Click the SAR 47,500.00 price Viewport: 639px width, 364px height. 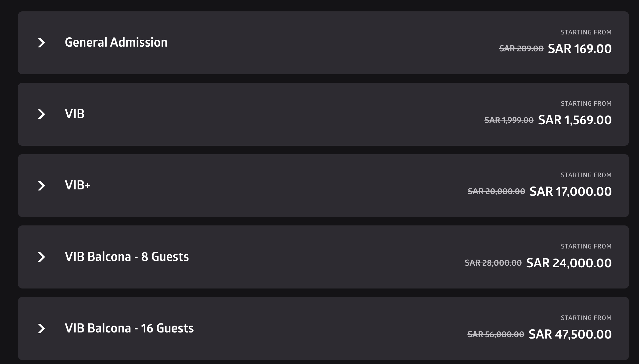(570, 334)
